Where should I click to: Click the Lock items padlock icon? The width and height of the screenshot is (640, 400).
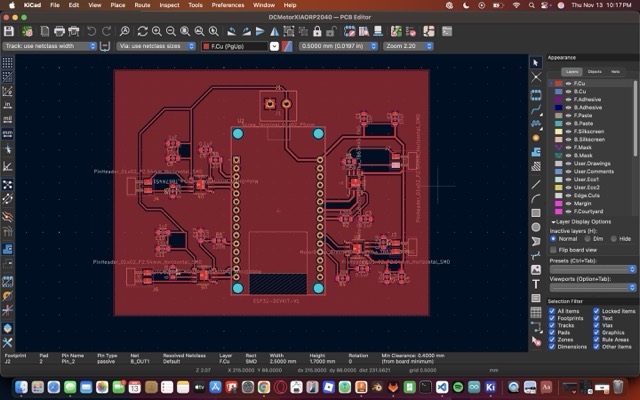tap(317, 31)
